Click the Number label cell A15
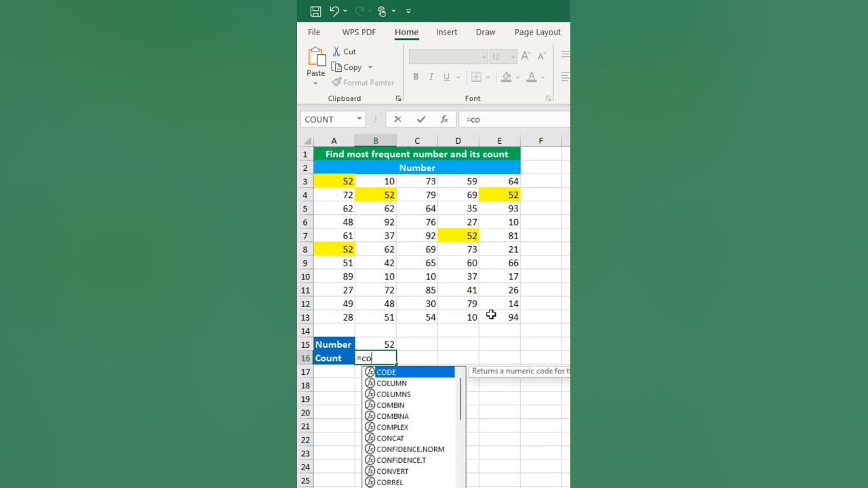The height and width of the screenshot is (488, 868). [x=334, y=344]
